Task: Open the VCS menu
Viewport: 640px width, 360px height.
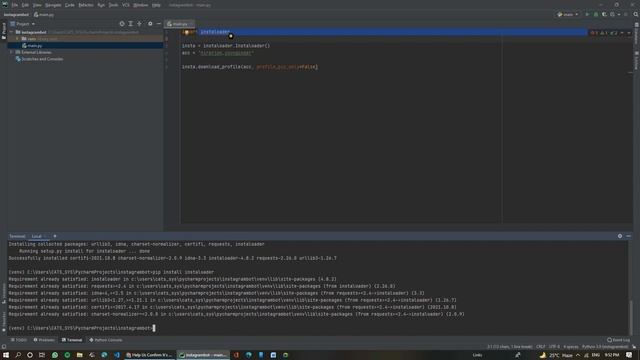Action: tap(126, 5)
